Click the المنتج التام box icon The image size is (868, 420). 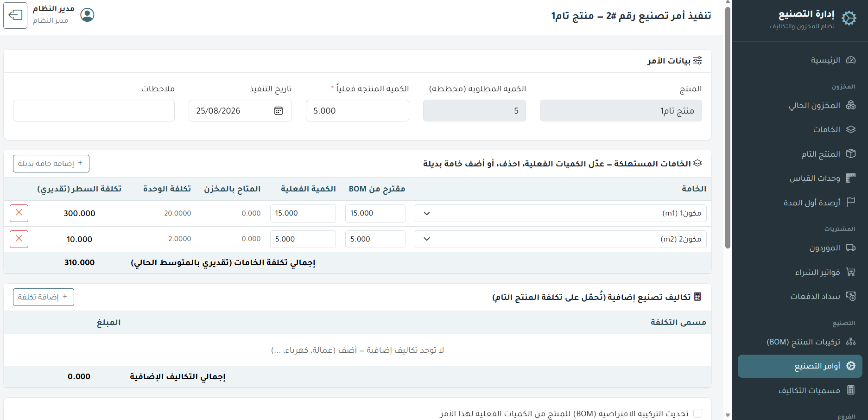point(851,153)
